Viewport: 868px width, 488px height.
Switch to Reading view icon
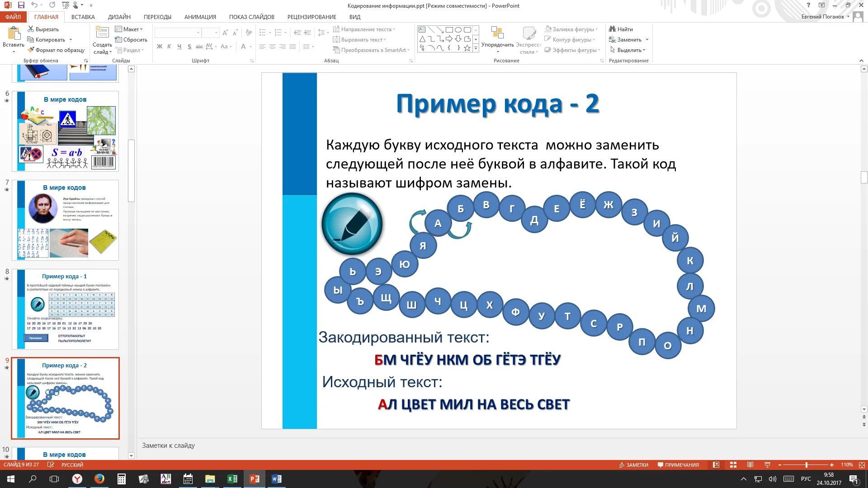pos(750,465)
